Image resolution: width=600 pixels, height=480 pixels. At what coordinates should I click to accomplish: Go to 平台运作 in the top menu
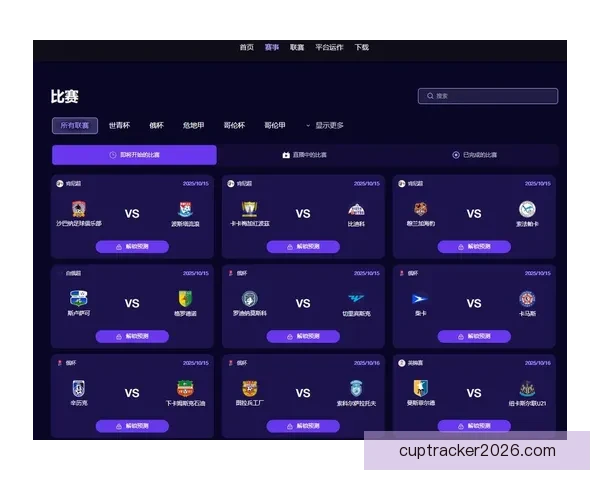329,47
